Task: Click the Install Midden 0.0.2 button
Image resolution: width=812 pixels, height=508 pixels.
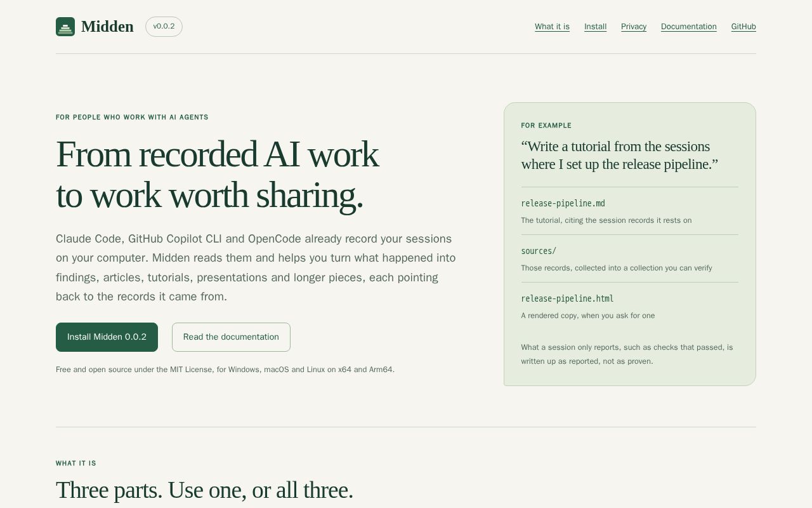Action: click(107, 337)
